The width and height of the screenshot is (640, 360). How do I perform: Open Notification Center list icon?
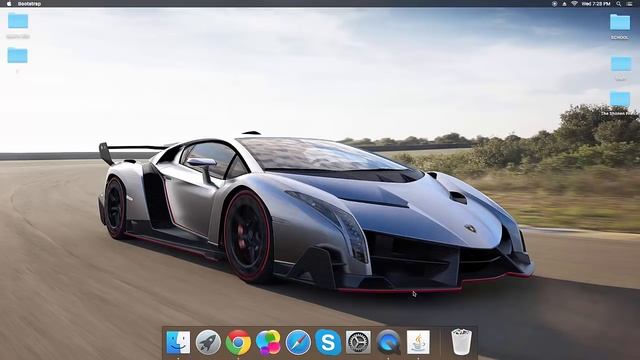[630, 4]
